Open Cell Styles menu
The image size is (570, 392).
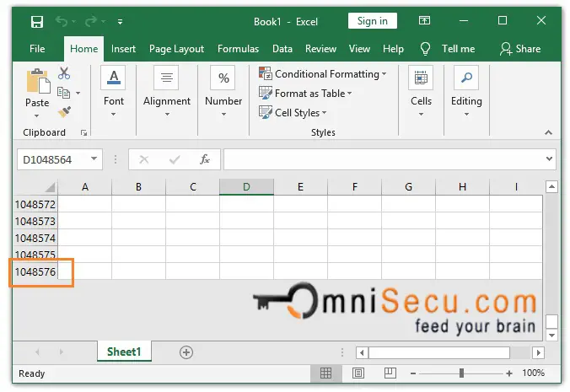coord(293,113)
